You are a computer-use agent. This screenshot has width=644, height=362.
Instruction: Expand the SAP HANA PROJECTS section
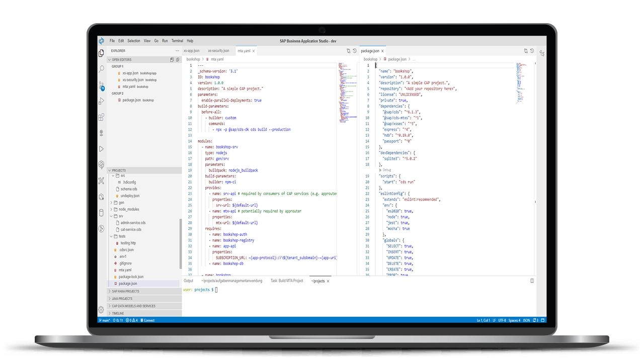click(144, 291)
